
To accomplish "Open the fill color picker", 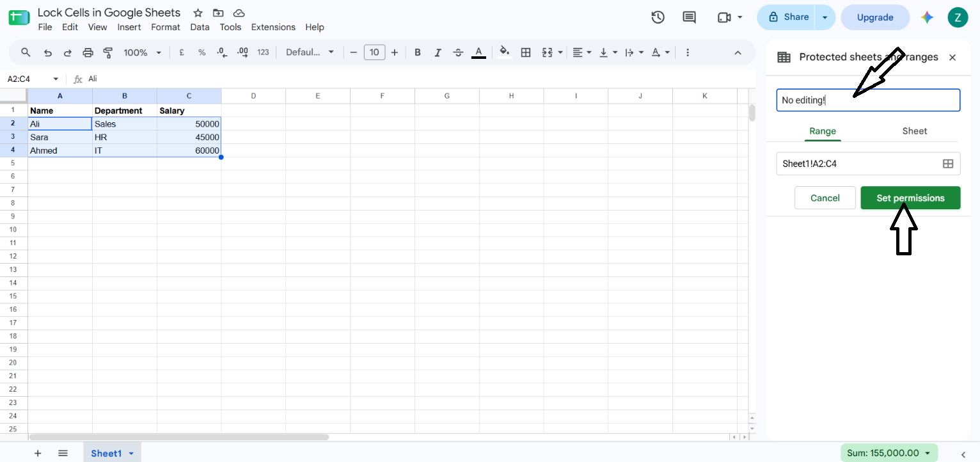I will (505, 52).
